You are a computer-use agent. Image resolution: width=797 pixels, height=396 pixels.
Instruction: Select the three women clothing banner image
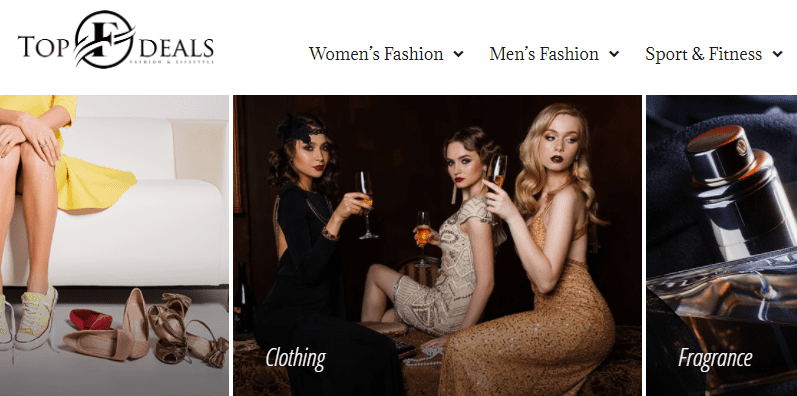click(x=438, y=246)
